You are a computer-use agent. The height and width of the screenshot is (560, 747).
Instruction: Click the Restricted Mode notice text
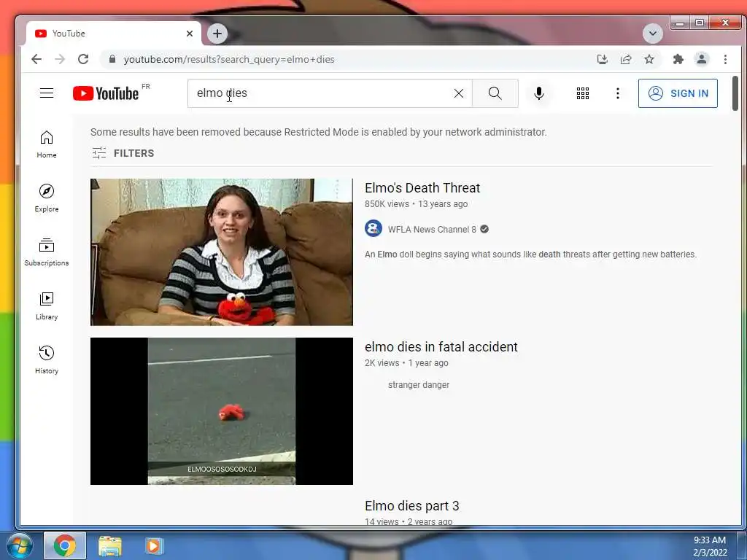(318, 132)
